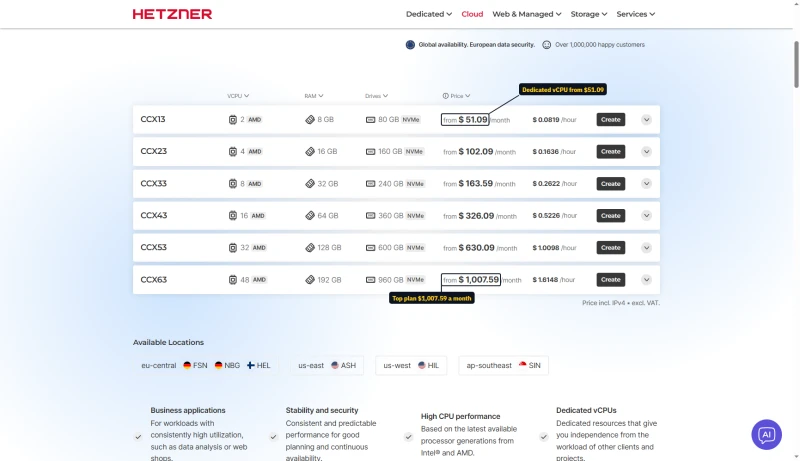Screen dimensions: 800x461
Task: Click the drive icon next to 160 GB
Action: (370, 151)
